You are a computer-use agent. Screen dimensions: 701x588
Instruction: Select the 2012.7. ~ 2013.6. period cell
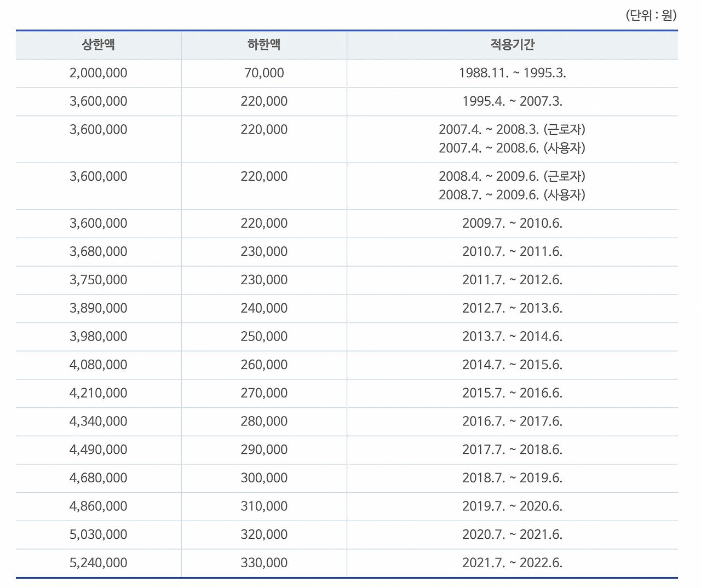tap(512, 308)
